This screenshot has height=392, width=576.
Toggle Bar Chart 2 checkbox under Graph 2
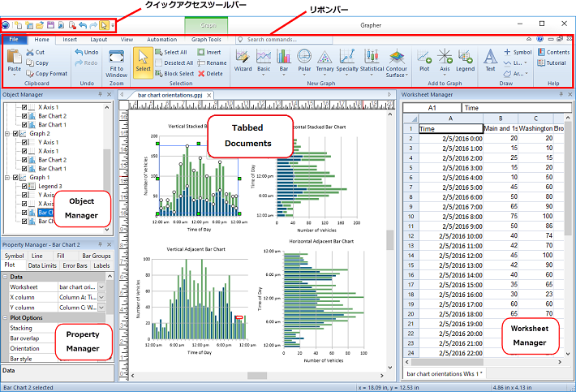(x=24, y=160)
